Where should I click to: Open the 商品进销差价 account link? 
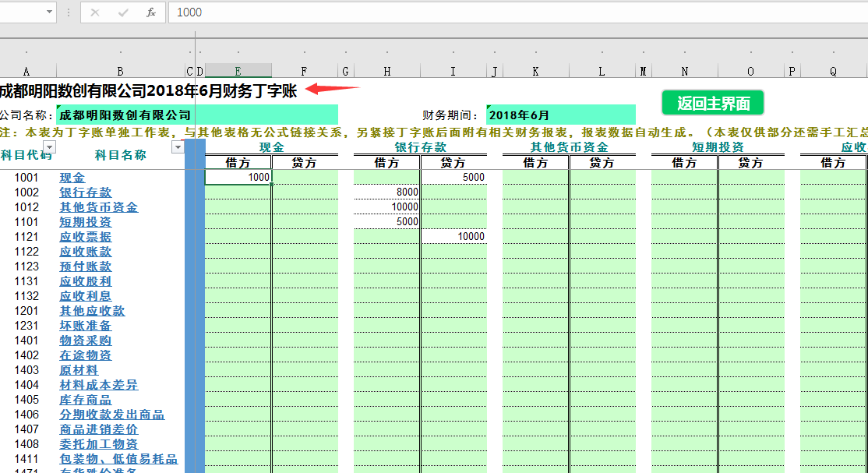tap(98, 429)
